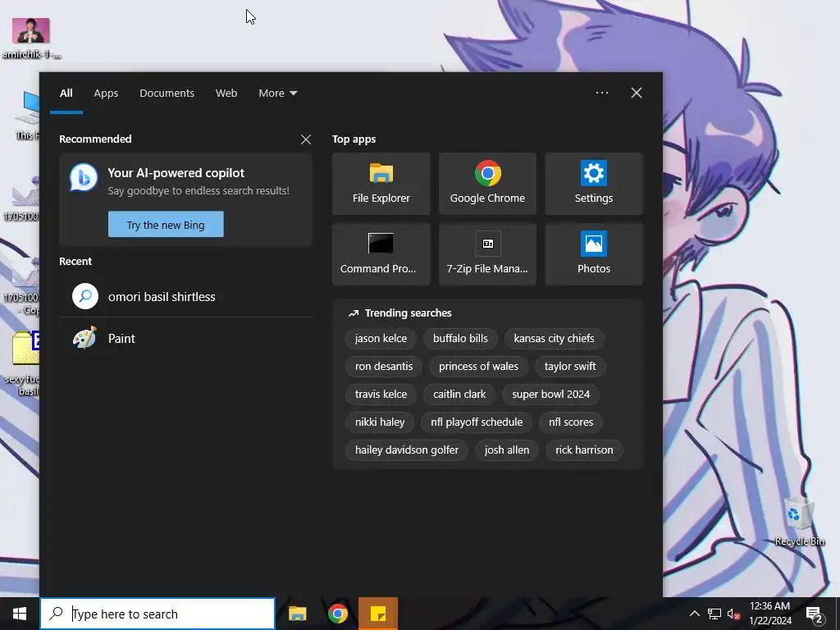Switch to the Documents tab
This screenshot has width=840, height=630.
pyautogui.click(x=167, y=94)
